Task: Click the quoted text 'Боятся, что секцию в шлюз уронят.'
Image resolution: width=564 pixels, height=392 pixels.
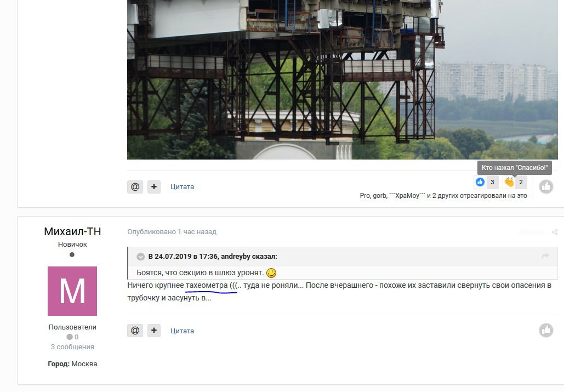Action: tap(201, 272)
